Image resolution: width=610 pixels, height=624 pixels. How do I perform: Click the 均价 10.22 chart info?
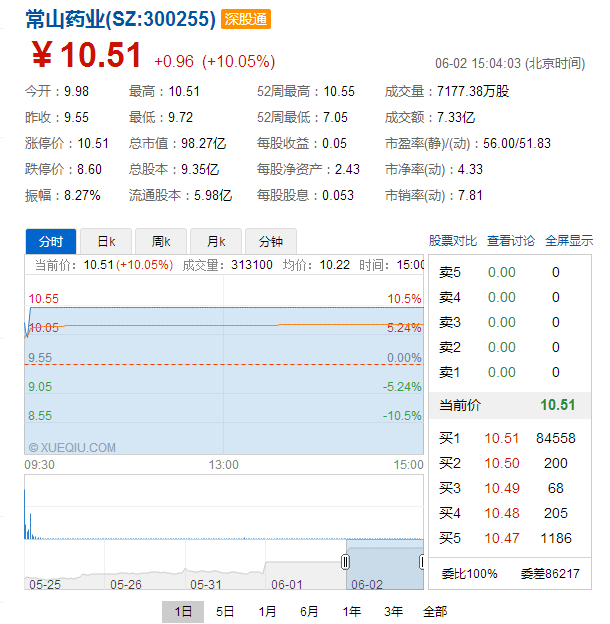316,265
